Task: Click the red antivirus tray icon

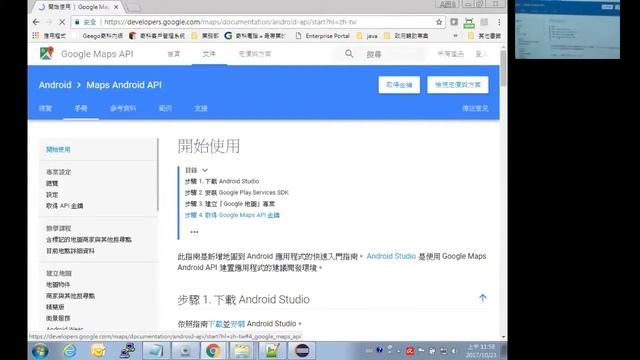Action: click(410, 351)
